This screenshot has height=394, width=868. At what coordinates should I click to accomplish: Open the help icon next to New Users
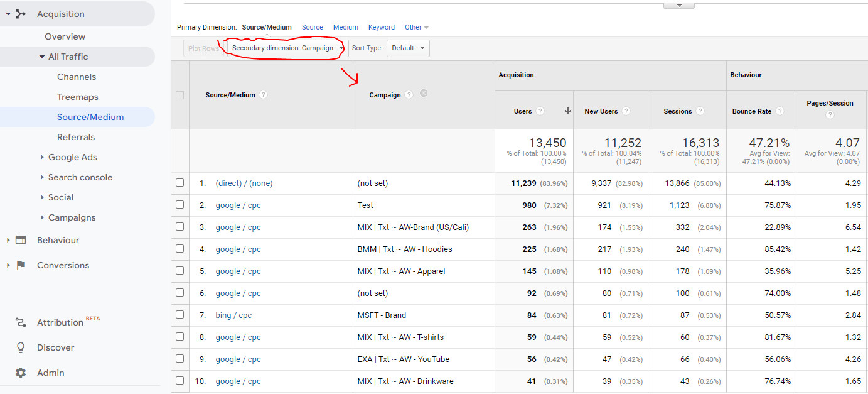626,111
